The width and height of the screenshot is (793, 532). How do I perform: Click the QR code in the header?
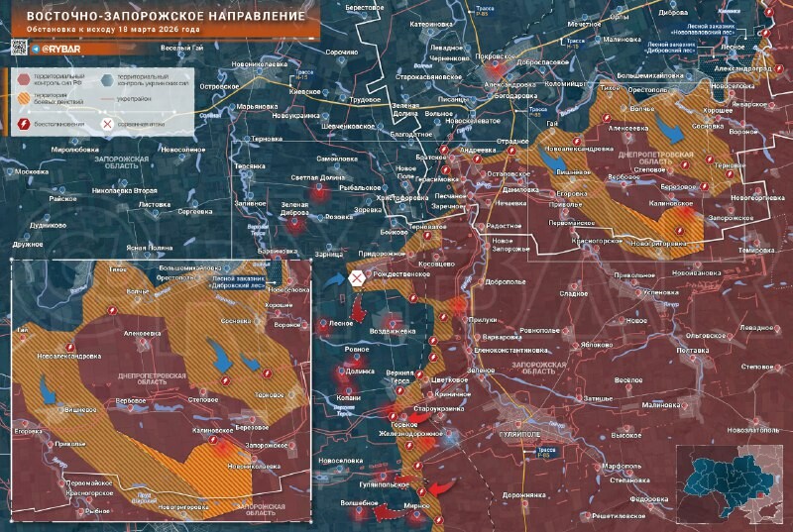[19, 47]
